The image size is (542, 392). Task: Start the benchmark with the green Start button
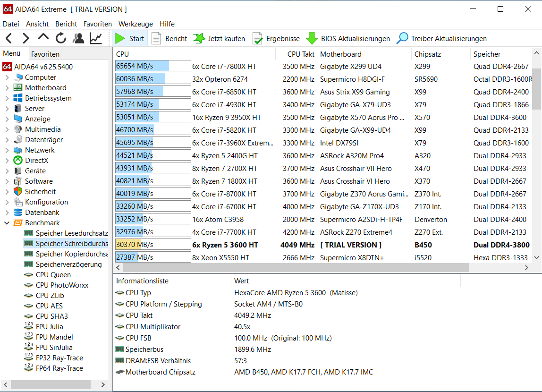tap(130, 38)
